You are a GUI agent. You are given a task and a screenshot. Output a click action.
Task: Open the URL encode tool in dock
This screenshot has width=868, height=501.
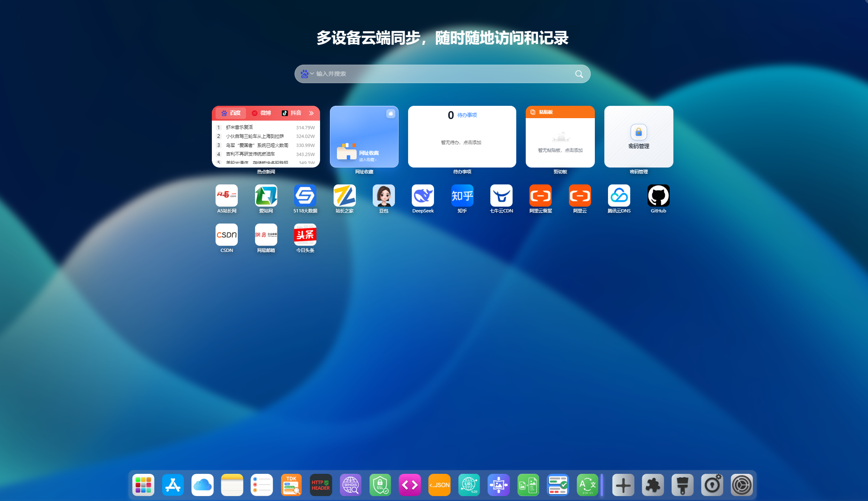469,485
